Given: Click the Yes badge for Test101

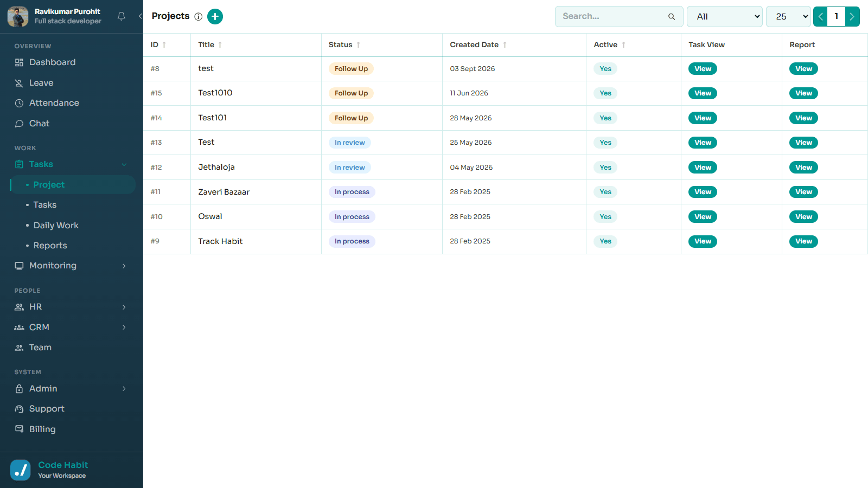Looking at the screenshot, I should point(605,118).
